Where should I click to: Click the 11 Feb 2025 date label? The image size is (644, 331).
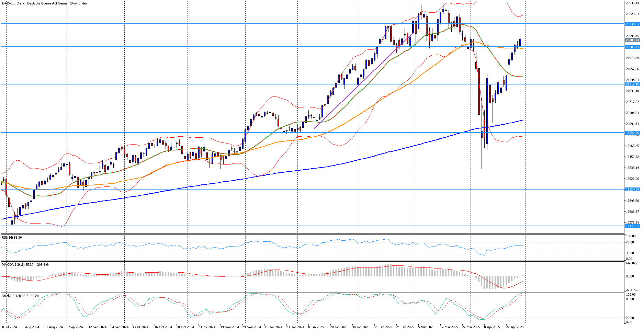coord(383,327)
